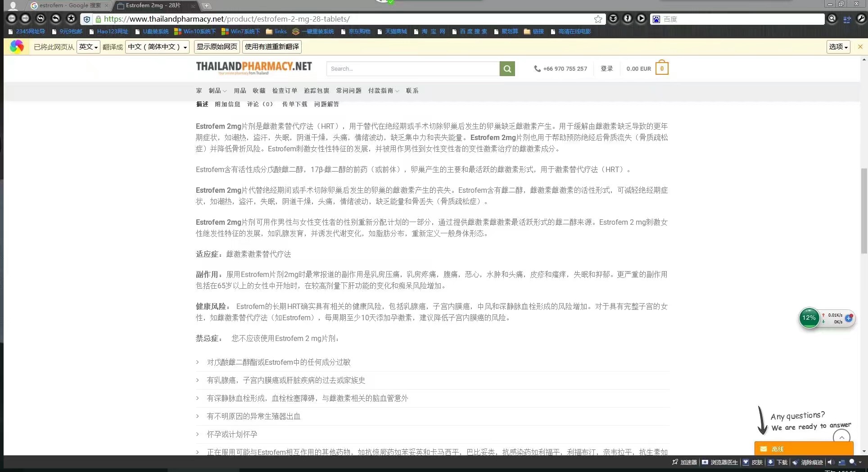The height and width of the screenshot is (472, 868).
Task: Open a new tab with plus button
Action: click(206, 6)
